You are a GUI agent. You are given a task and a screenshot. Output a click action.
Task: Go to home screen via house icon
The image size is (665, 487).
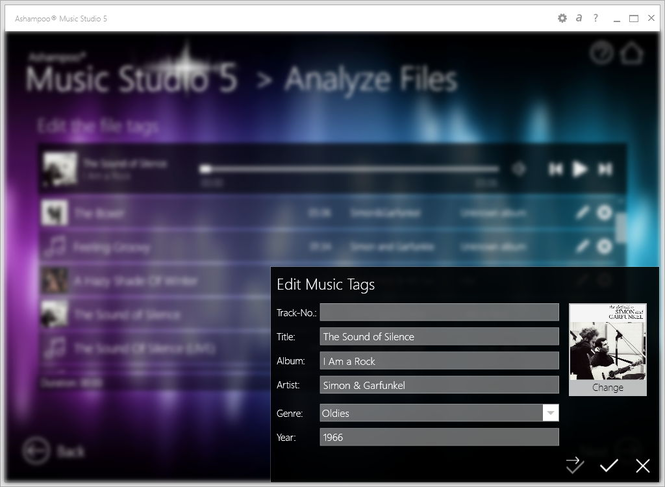coord(631,53)
